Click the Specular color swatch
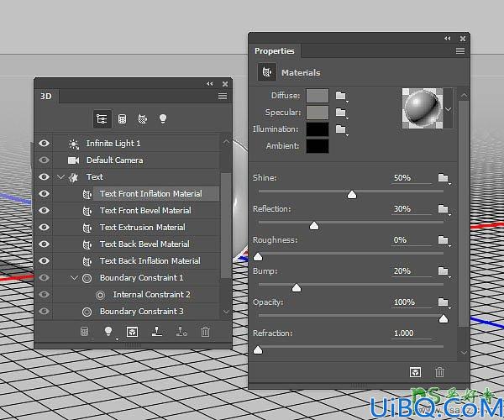 pyautogui.click(x=318, y=113)
